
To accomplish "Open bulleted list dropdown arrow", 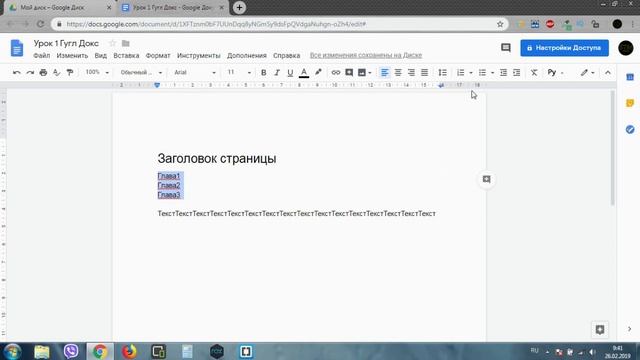I will (492, 73).
